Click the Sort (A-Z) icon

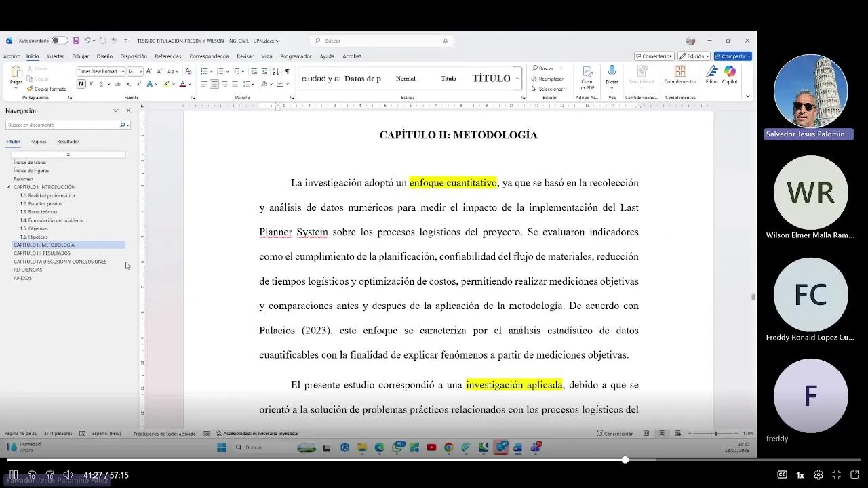(276, 71)
